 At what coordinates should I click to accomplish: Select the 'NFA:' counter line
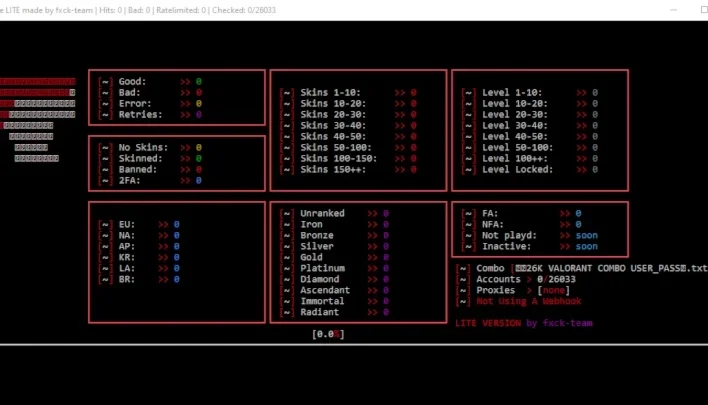[x=522, y=224]
